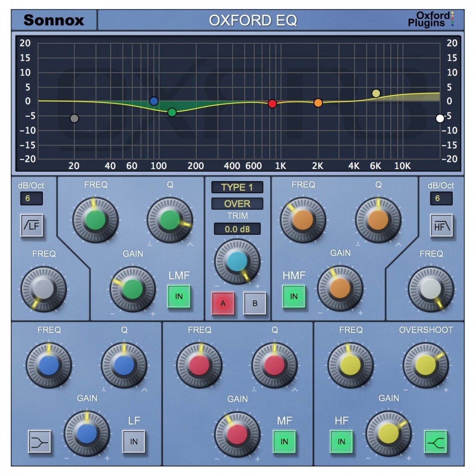Click the white HF node on the graph
This screenshot has height=476, width=476.
[440, 117]
